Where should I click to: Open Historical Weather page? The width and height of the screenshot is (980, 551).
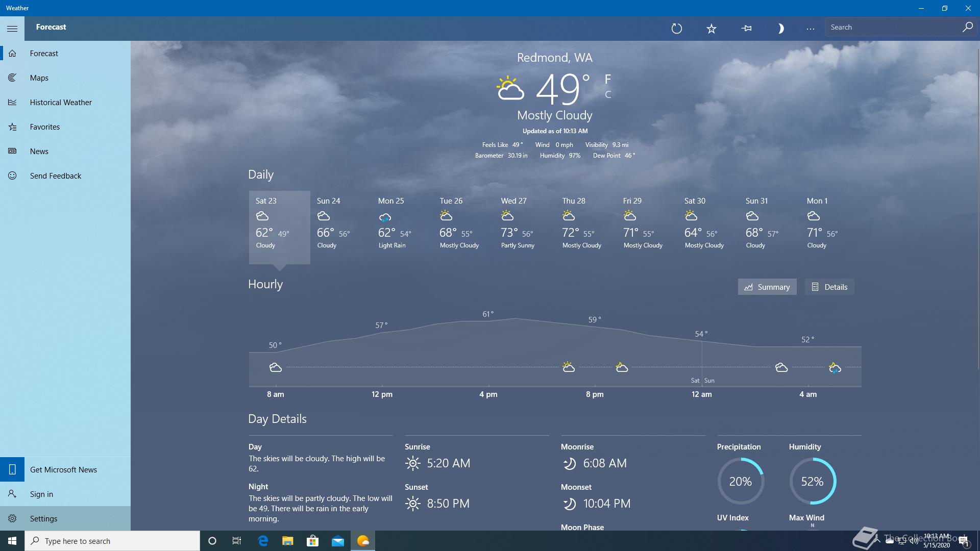65,102
